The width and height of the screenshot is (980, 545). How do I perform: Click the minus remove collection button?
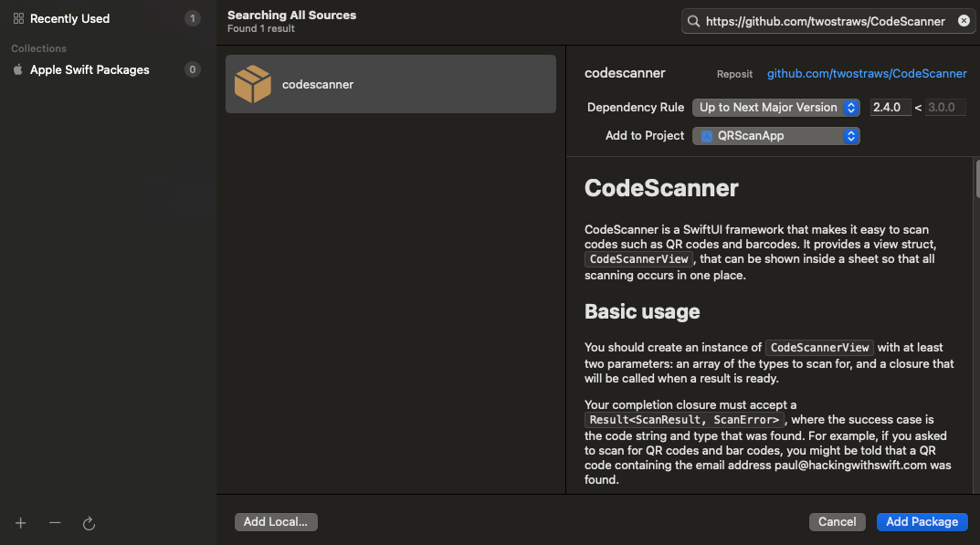55,522
